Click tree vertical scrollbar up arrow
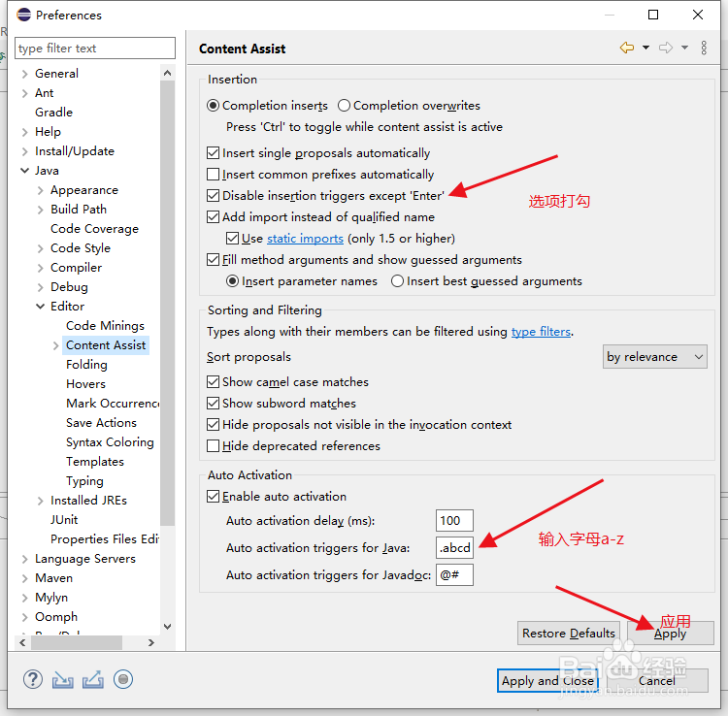The image size is (728, 716). click(168, 73)
